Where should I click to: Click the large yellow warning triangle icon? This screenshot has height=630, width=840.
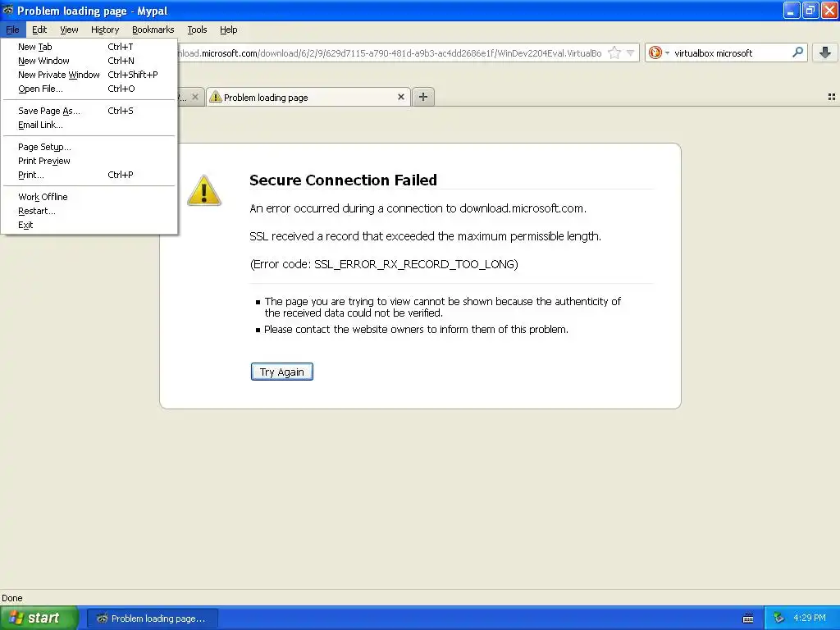tap(204, 190)
